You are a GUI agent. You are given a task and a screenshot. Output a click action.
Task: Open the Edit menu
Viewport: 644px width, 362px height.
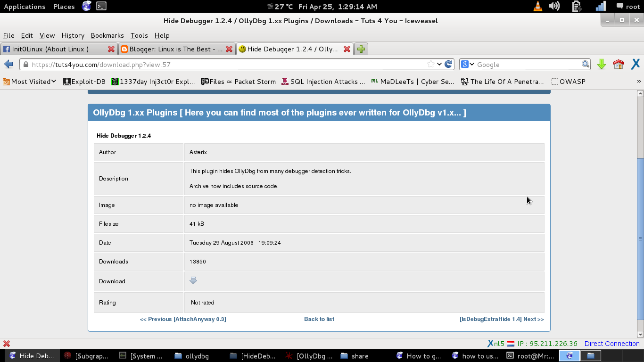27,35
